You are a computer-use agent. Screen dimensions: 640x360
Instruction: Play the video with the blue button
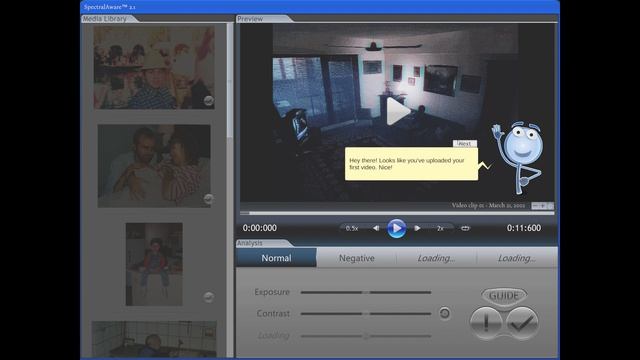pyautogui.click(x=396, y=228)
